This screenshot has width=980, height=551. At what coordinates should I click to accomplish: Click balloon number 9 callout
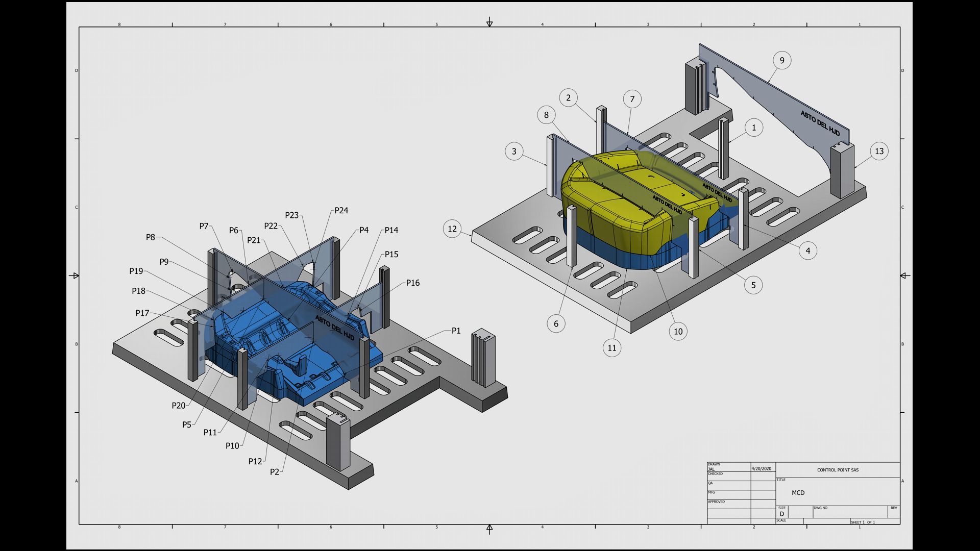[x=782, y=61]
